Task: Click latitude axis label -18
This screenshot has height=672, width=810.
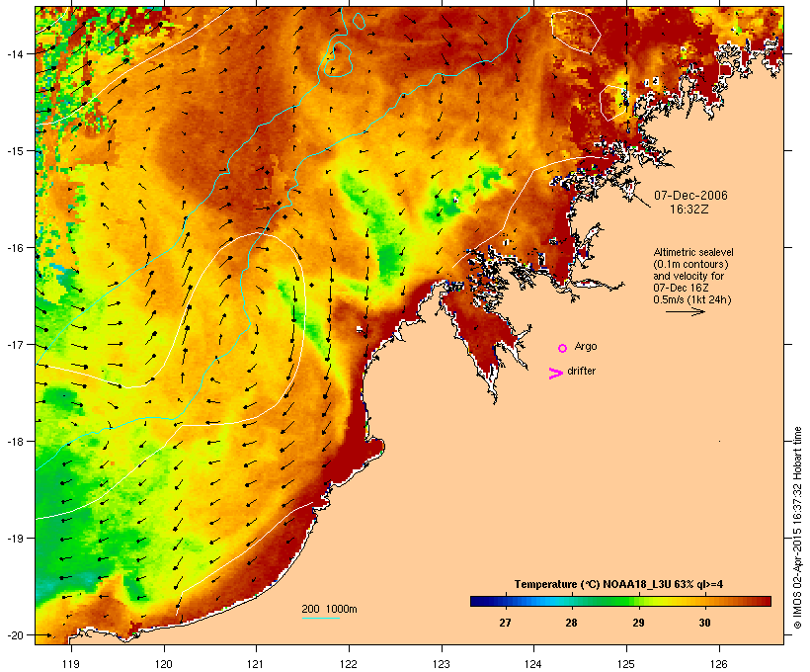Action: pos(14,441)
